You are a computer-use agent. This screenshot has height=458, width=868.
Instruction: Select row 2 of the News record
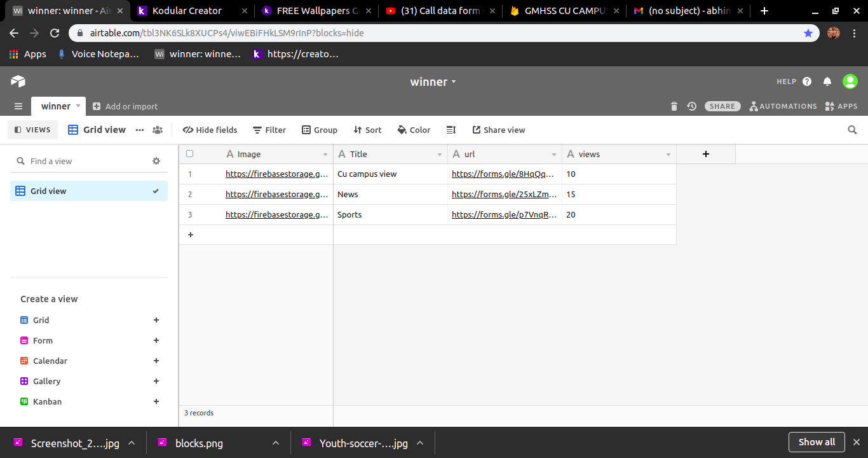[190, 194]
